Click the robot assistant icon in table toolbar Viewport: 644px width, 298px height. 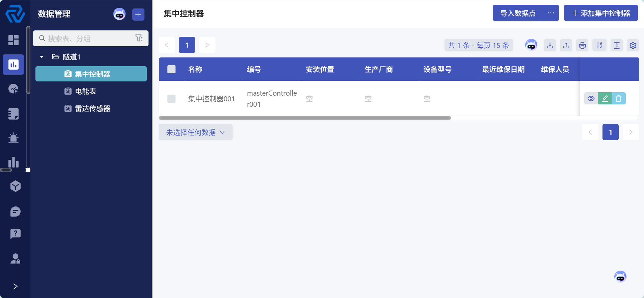pos(531,45)
